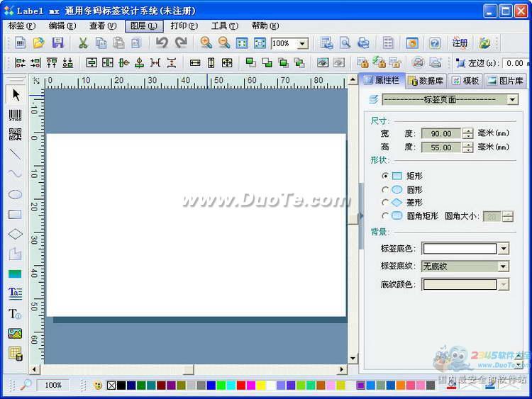
Task: Click the 宽度 width value field
Action: [441, 133]
